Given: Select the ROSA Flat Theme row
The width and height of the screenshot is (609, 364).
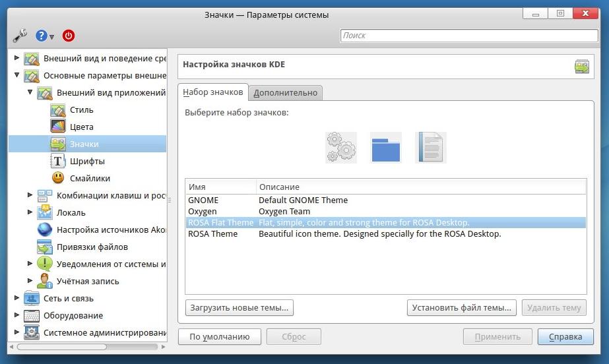Looking at the screenshot, I should click(386, 223).
